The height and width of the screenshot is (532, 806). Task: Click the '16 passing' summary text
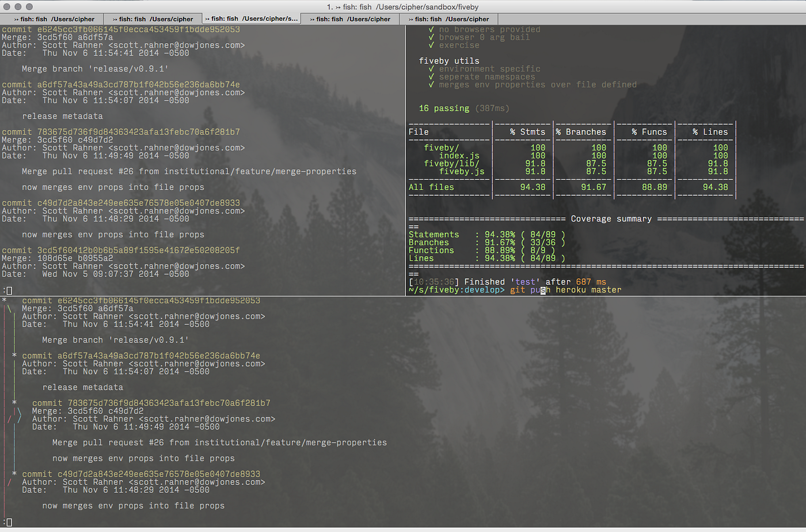click(444, 108)
